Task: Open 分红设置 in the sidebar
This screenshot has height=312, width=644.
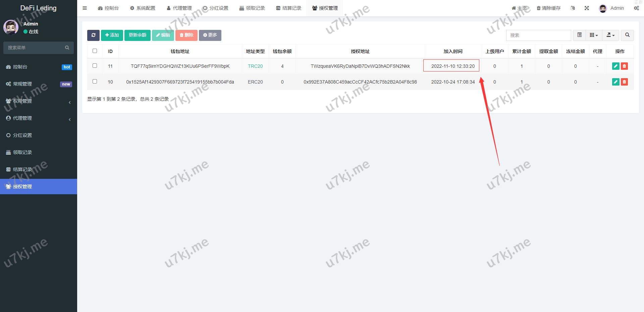Action: pyautogui.click(x=22, y=135)
